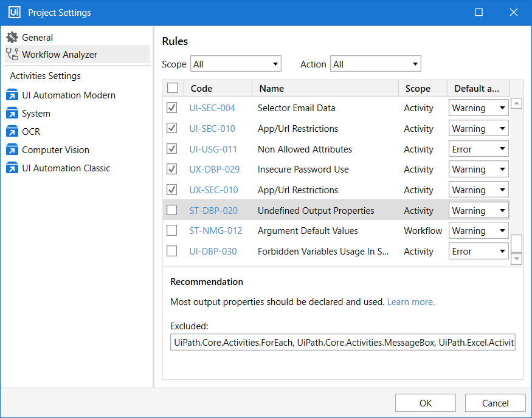Open the Action filter dropdown
The image size is (532, 418).
pos(375,64)
